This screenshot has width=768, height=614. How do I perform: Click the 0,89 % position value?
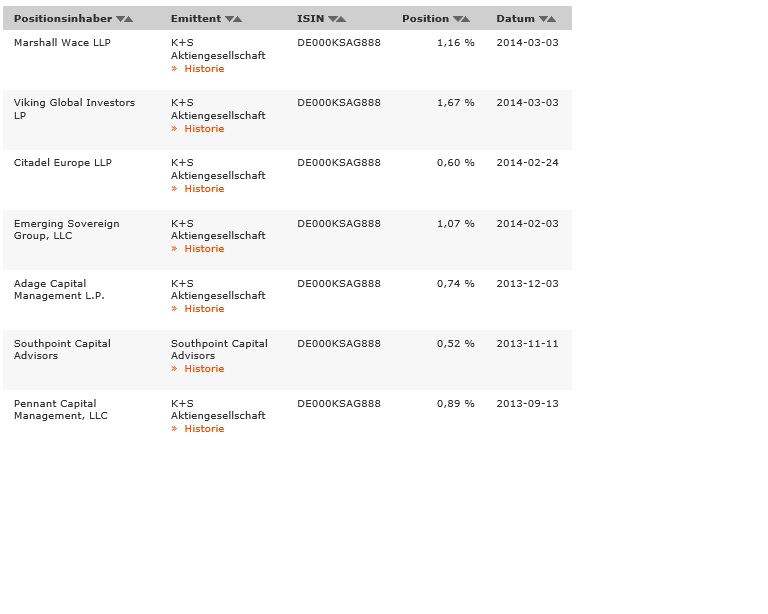click(x=456, y=403)
